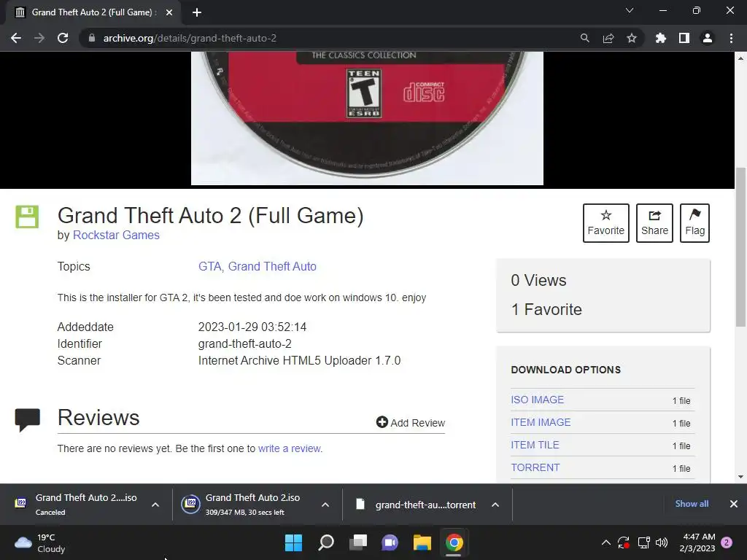Click the identifier value grand-theft-auto-2
The height and width of the screenshot is (560, 747).
click(245, 344)
